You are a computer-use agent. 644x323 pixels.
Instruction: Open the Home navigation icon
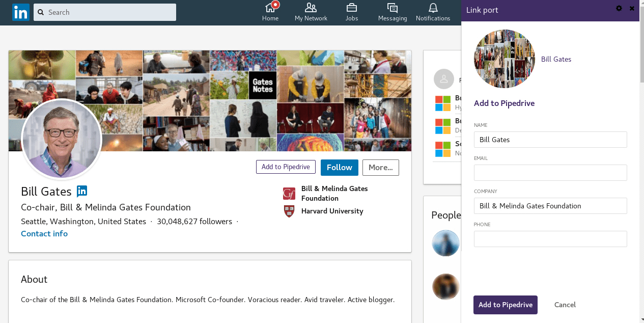[x=270, y=7]
